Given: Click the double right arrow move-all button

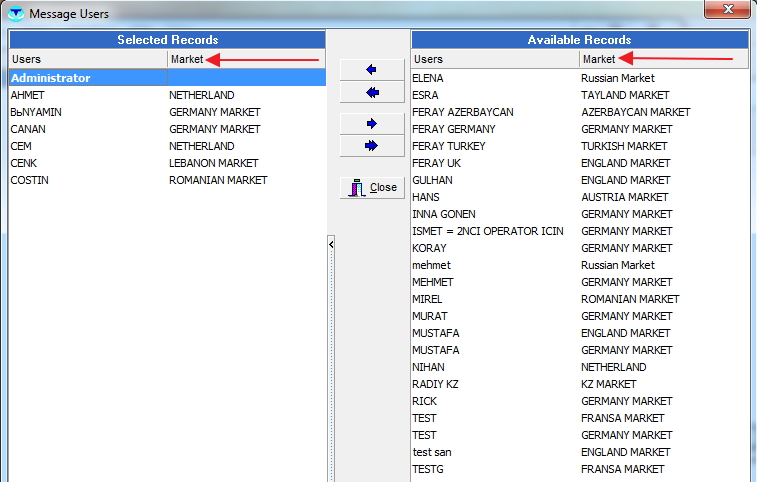Looking at the screenshot, I should tap(372, 146).
